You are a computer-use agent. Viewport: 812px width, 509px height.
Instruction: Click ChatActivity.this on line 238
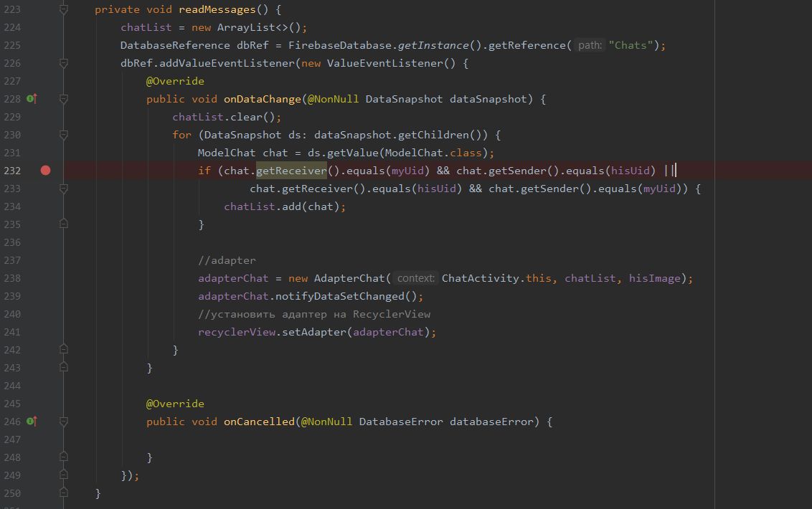pos(496,278)
